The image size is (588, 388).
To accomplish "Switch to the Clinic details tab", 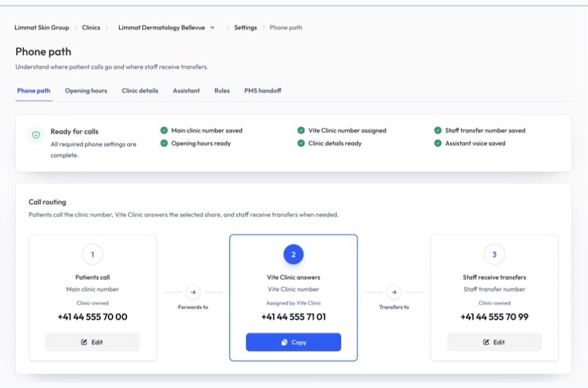I will [x=140, y=91].
